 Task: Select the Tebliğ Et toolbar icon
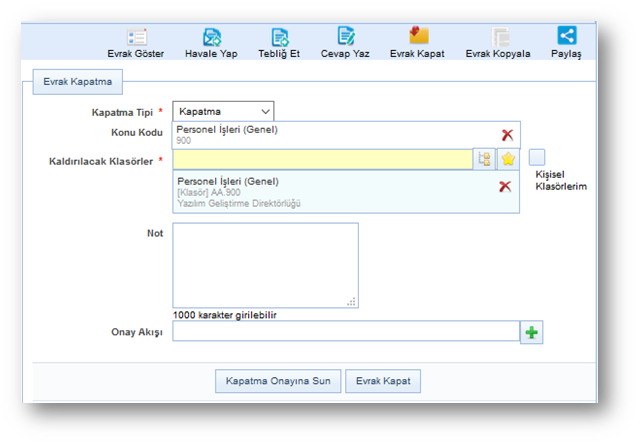[x=281, y=37]
